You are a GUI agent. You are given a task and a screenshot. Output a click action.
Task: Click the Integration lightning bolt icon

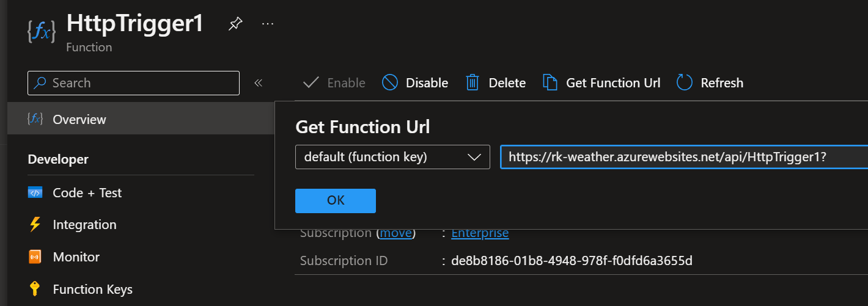point(35,225)
